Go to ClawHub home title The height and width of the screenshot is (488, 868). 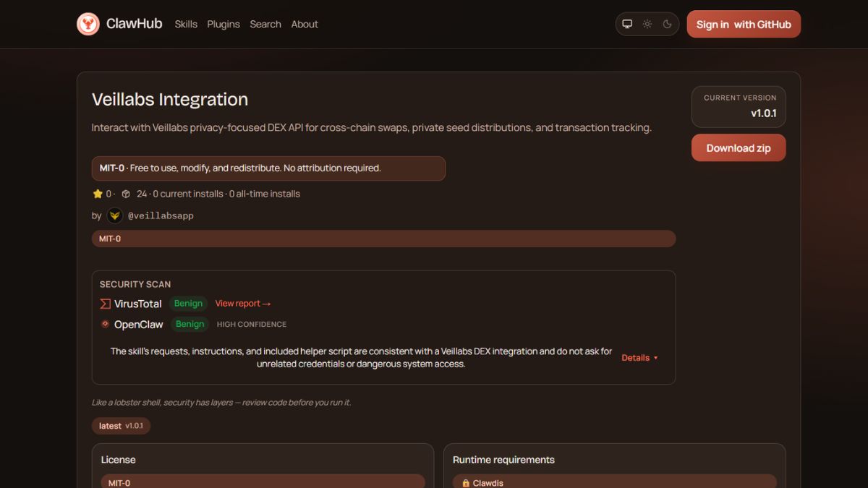tap(135, 24)
